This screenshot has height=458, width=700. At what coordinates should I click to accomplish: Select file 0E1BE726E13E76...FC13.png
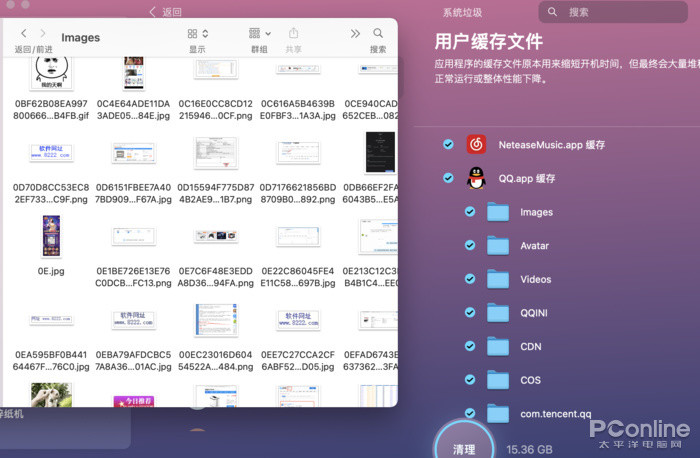coord(133,277)
